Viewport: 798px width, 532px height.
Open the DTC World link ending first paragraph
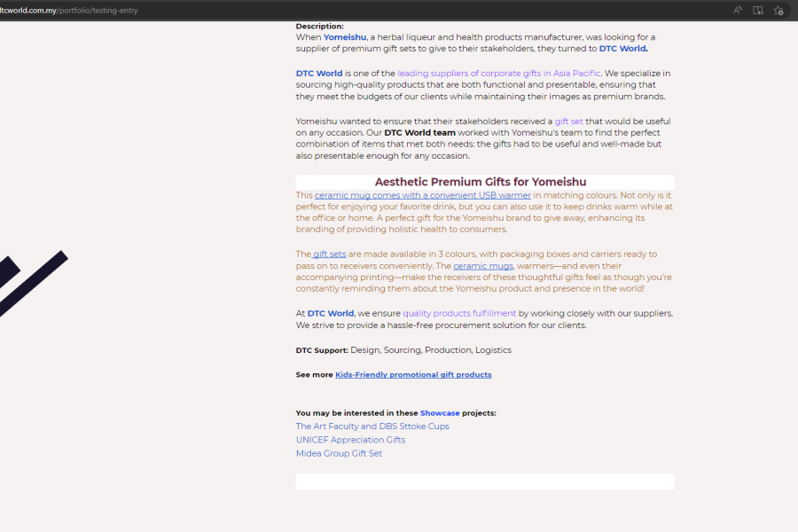[x=622, y=49]
